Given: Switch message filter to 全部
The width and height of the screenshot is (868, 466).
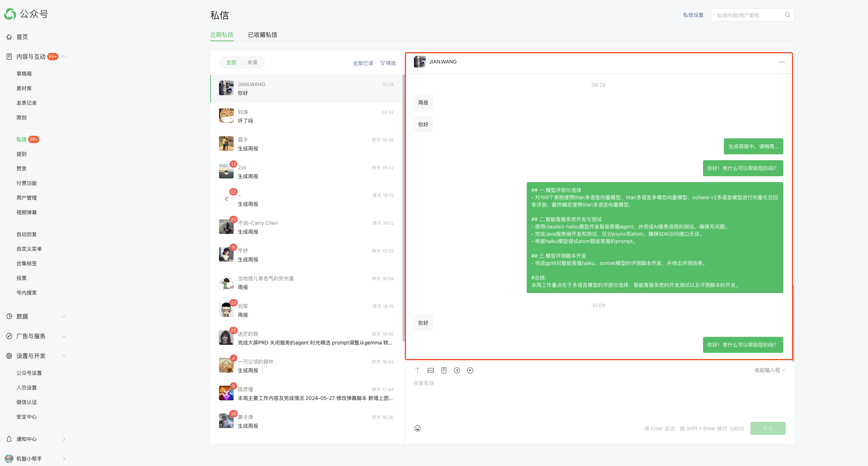Looking at the screenshot, I should pos(231,62).
